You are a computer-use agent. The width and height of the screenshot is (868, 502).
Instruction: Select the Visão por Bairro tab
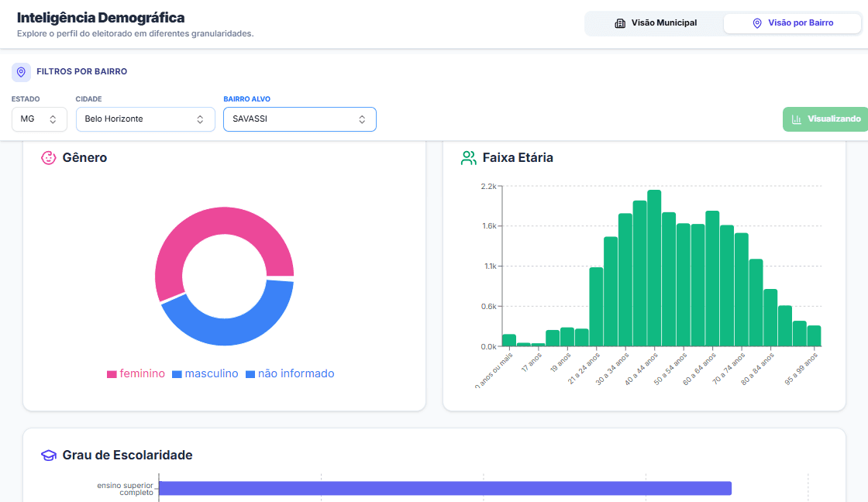click(x=791, y=23)
